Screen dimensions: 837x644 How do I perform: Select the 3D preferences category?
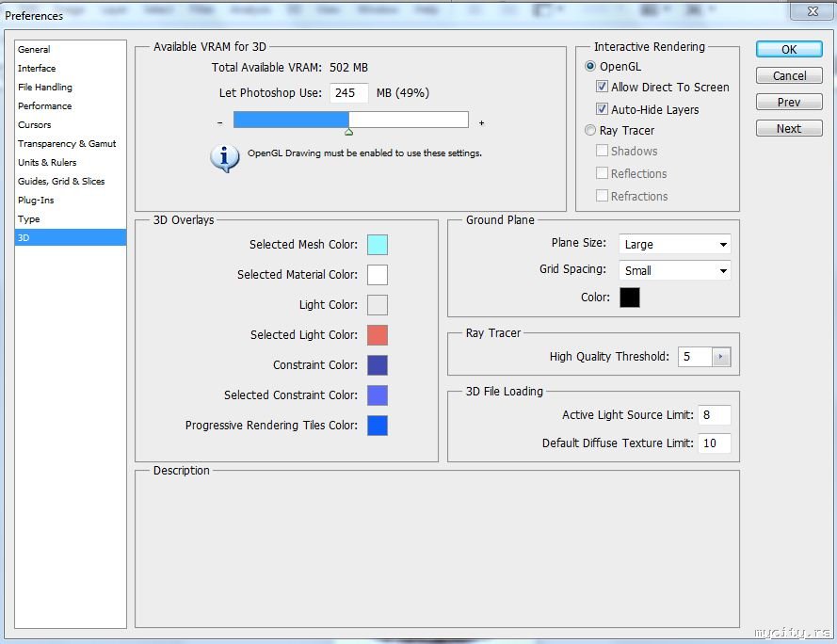pyautogui.click(x=71, y=237)
